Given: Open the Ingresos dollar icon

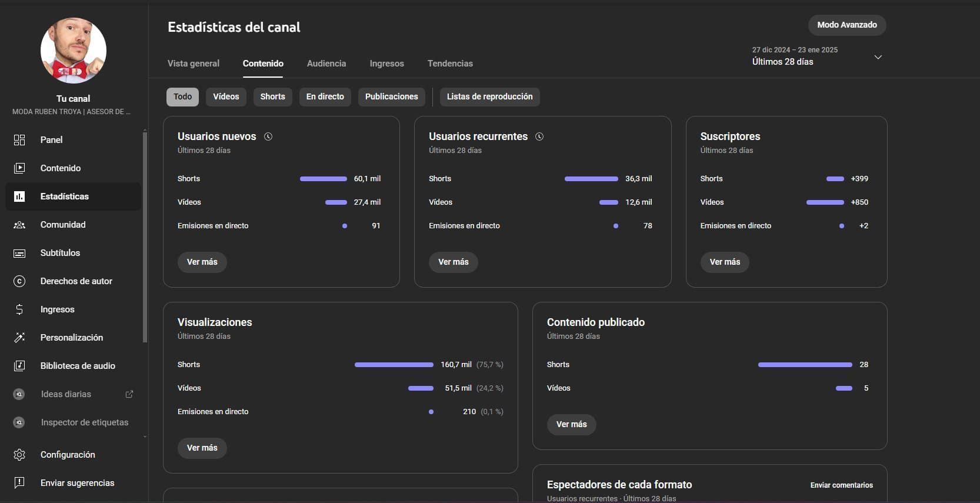Looking at the screenshot, I should pyautogui.click(x=19, y=309).
